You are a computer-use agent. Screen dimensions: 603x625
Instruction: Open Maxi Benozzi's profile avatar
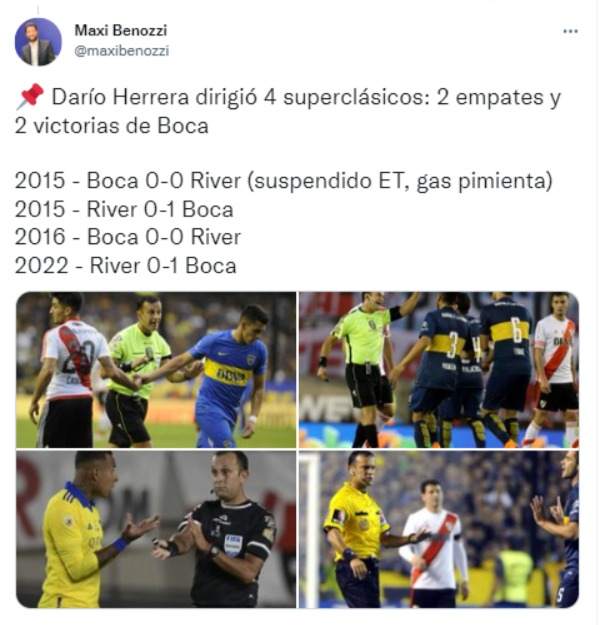coord(38,41)
